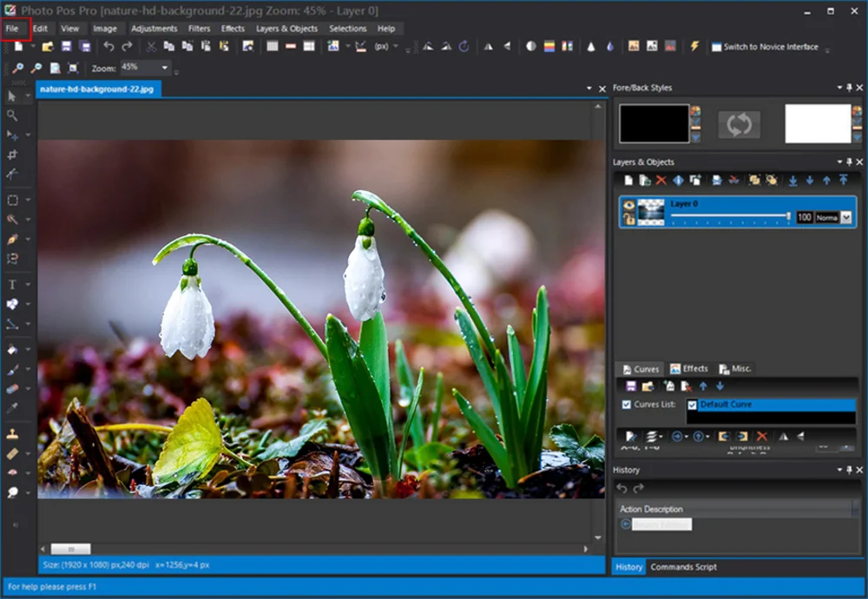Select the Crop tool in left toolbox
This screenshot has height=599, width=868.
(x=12, y=155)
